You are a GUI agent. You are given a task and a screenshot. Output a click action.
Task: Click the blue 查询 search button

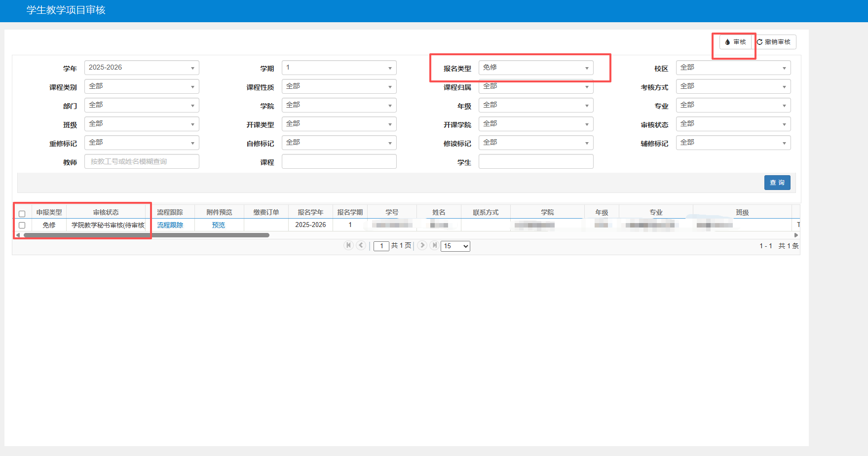[777, 183]
